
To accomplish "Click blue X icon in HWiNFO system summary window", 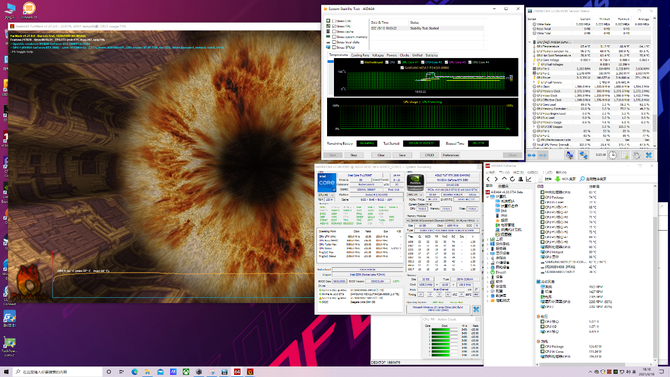I will 476,309.
